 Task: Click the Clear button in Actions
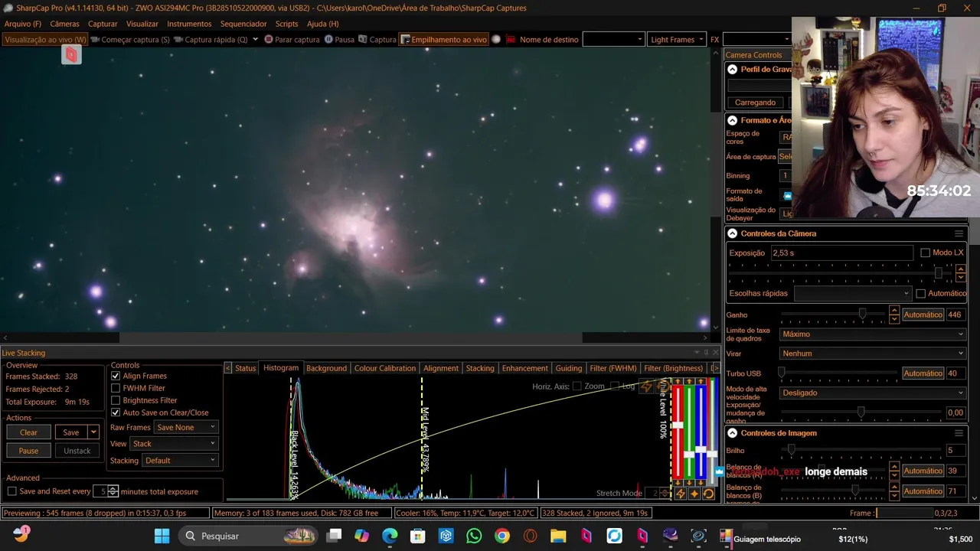tap(28, 432)
